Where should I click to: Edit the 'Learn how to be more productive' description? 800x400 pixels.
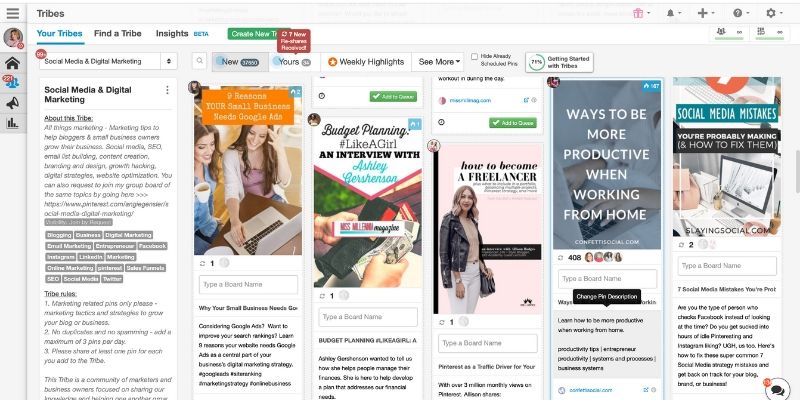607,344
